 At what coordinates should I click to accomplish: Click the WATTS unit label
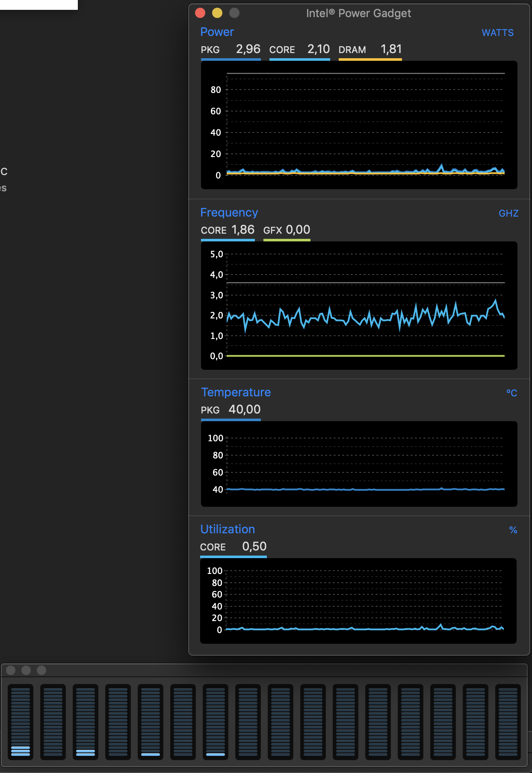tap(497, 33)
